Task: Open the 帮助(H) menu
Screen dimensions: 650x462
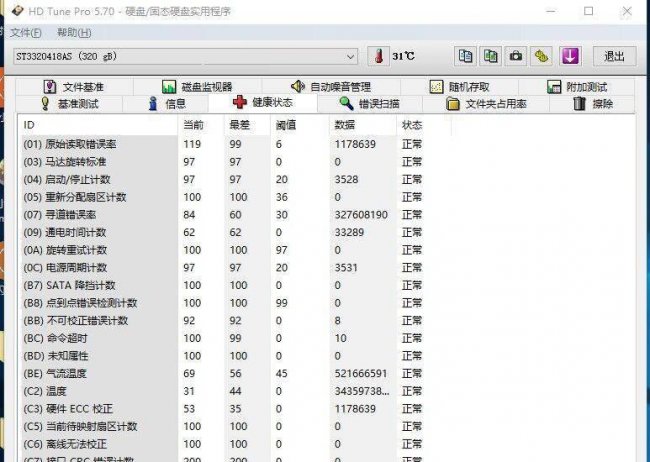Action: [x=74, y=32]
